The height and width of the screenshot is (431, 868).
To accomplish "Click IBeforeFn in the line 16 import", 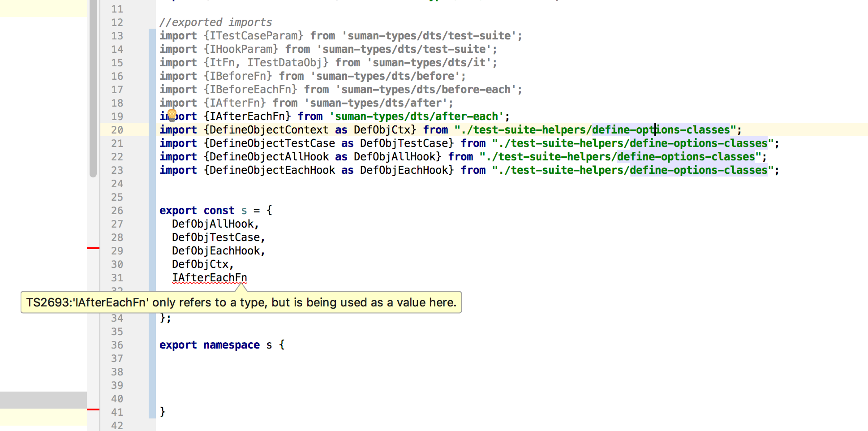I will [x=238, y=76].
